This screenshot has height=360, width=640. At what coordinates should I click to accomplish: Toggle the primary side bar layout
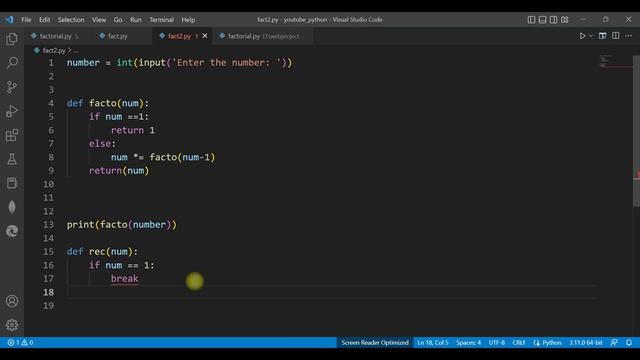point(531,20)
